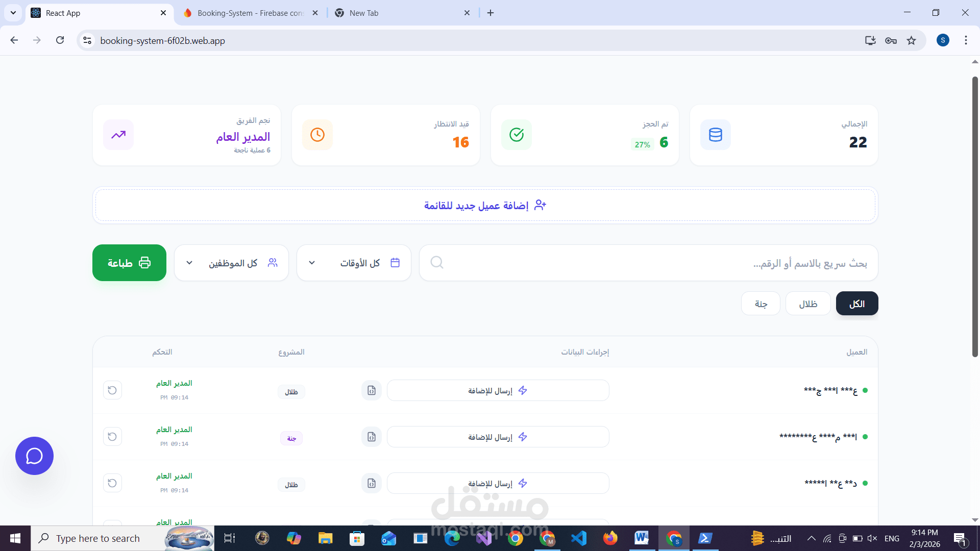Open the Chrome tab search dropdown arrow
The width and height of the screenshot is (980, 551).
13,13
